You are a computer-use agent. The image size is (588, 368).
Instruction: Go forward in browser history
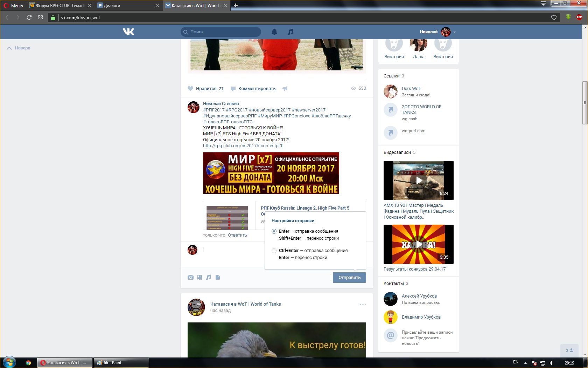[x=18, y=18]
